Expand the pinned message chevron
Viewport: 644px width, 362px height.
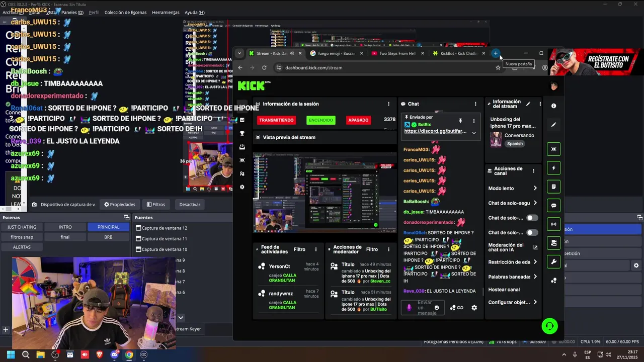point(473,133)
